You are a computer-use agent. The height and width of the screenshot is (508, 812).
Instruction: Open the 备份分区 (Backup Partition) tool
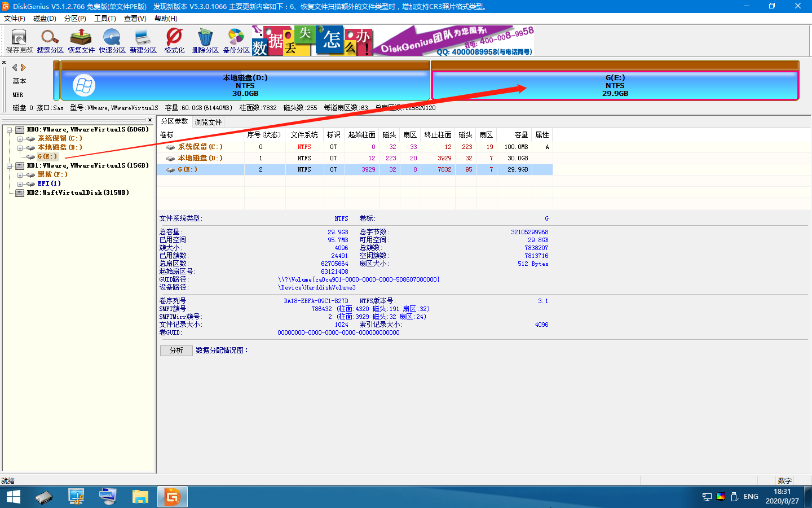(x=236, y=41)
